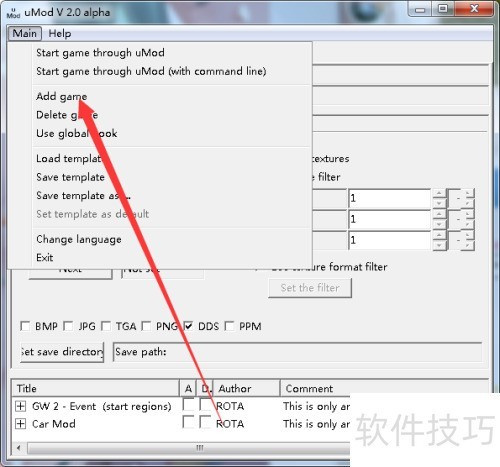Image resolution: width=500 pixels, height=467 pixels.
Task: Select Load template entry
Action: click(x=70, y=158)
